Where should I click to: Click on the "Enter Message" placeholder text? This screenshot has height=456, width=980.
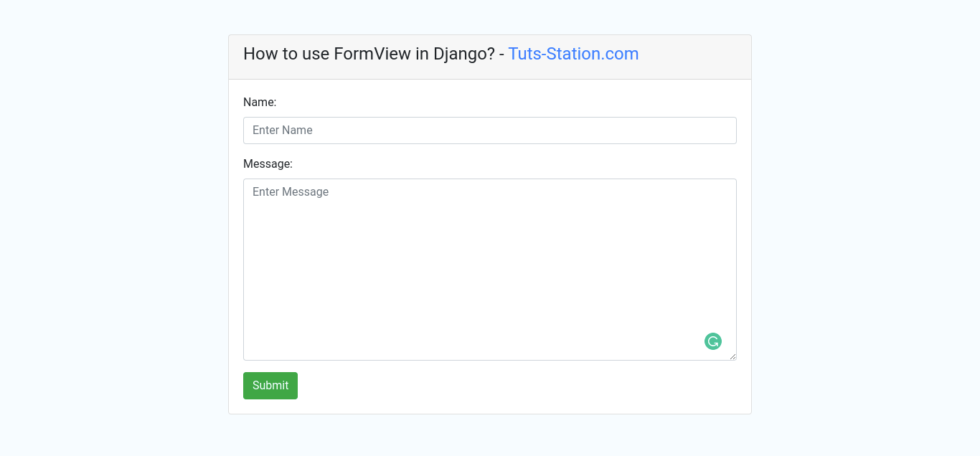(291, 192)
